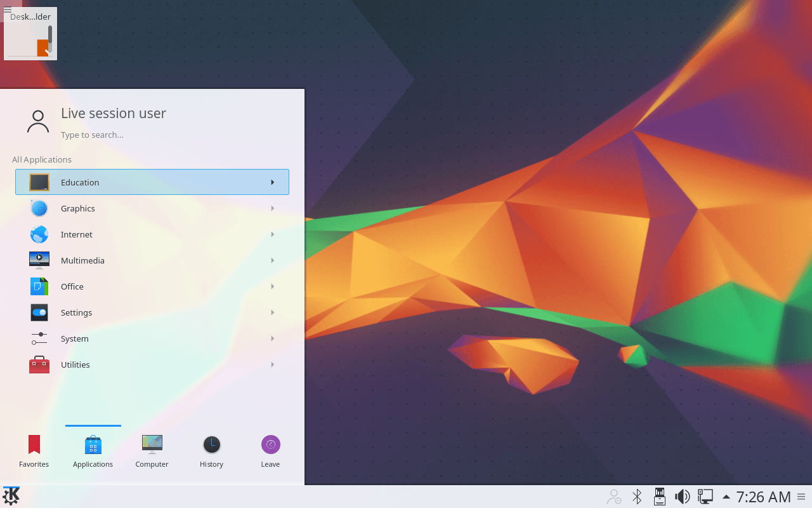Click the 7:26 AM clock
This screenshot has height=508, width=812.
tap(764, 497)
